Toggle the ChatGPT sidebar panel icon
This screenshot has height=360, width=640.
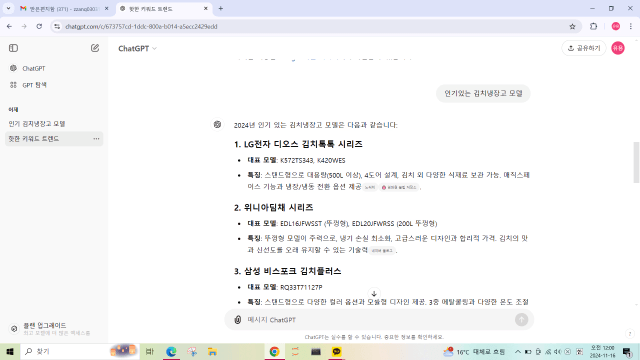tap(13, 48)
